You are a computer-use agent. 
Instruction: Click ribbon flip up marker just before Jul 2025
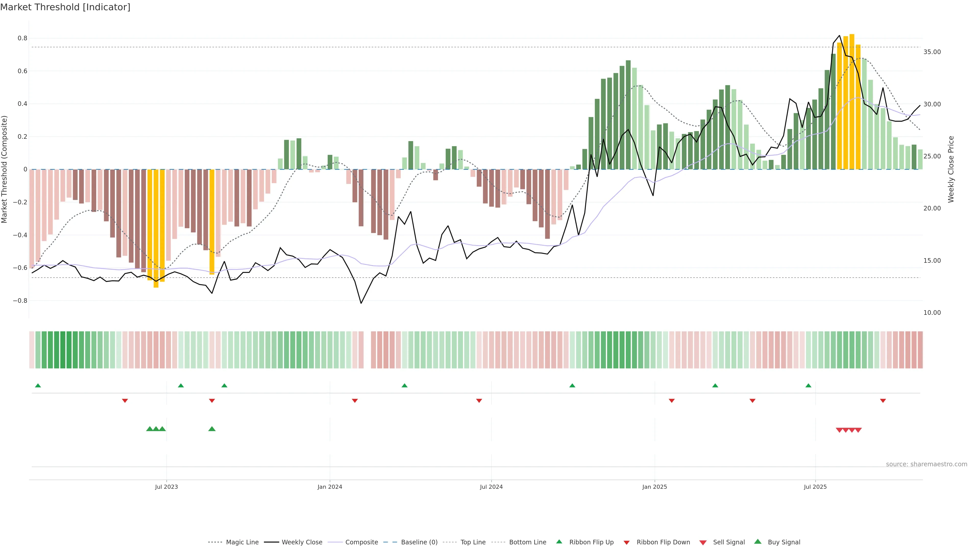808,386
